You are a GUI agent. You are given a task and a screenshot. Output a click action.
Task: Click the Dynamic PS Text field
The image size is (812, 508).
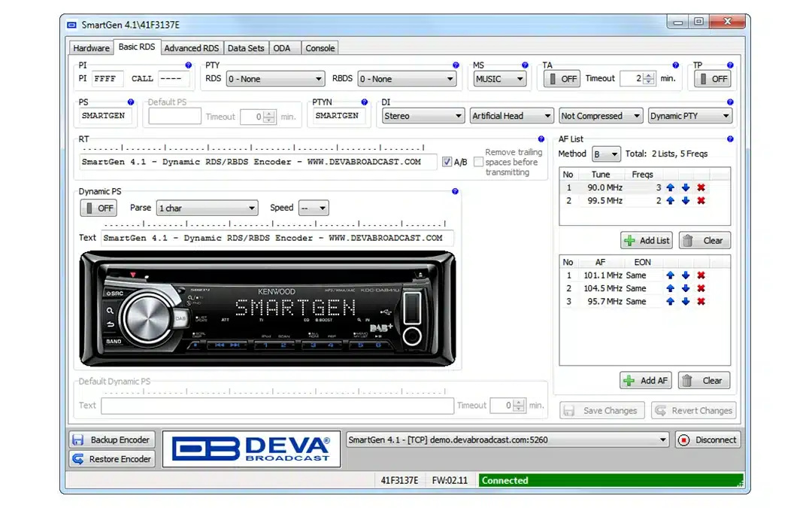[278, 238]
